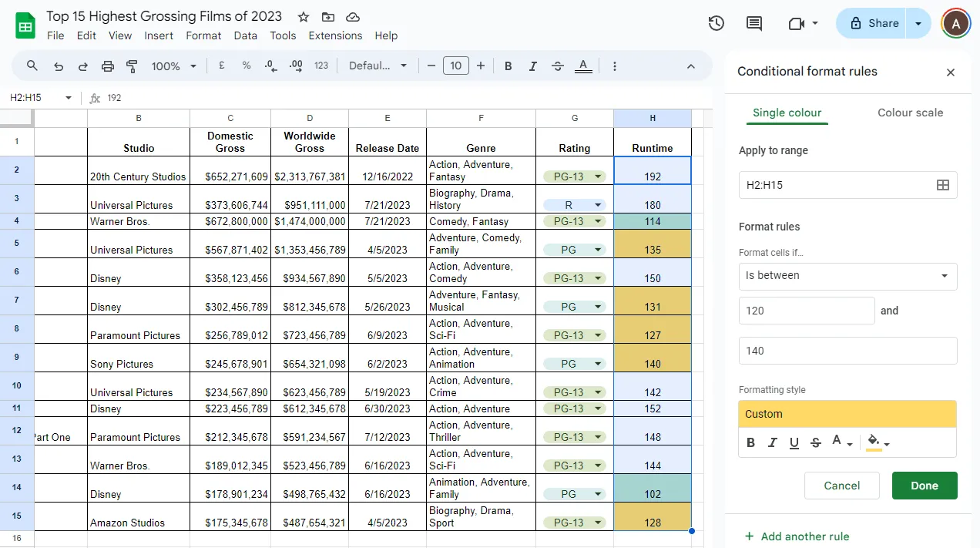Click the paint format roller icon
The height and width of the screenshot is (548, 980).
[132, 66]
